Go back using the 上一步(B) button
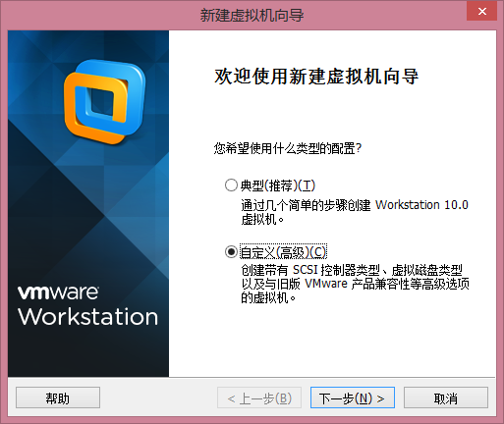Viewport: 504px width, 424px height. coord(259,397)
